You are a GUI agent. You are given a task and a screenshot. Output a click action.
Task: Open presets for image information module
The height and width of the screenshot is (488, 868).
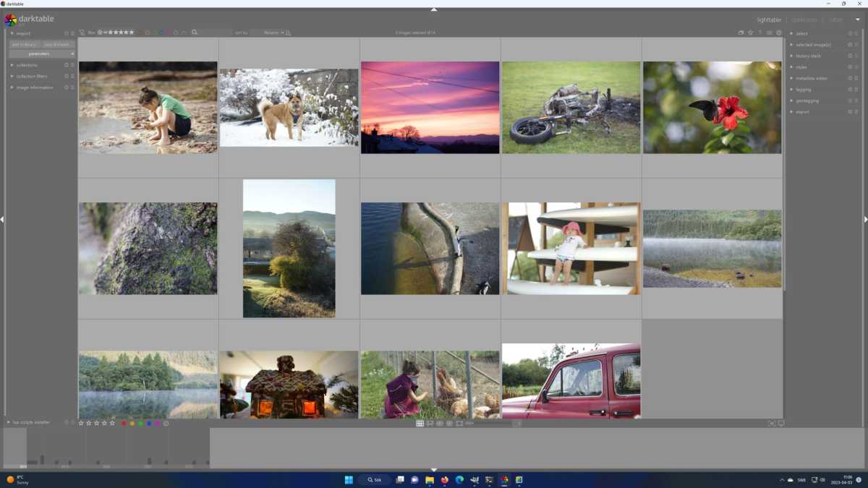pos(72,87)
